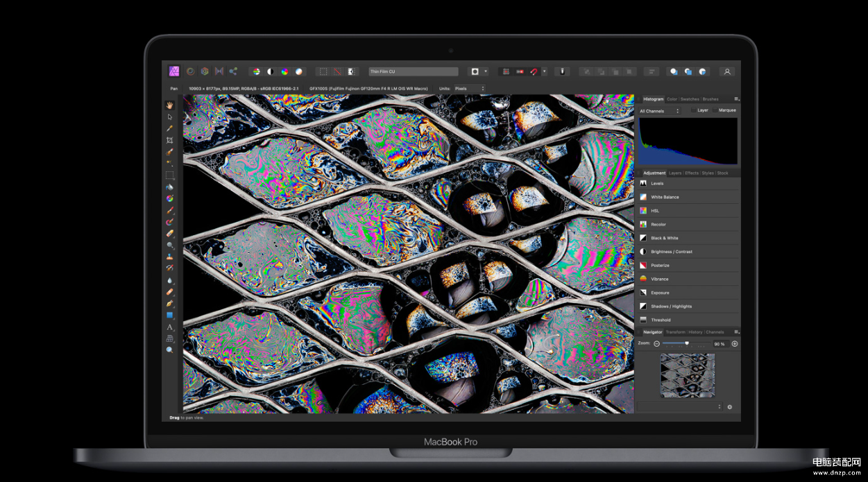Click the Navigator preview thumbnail

pos(688,376)
